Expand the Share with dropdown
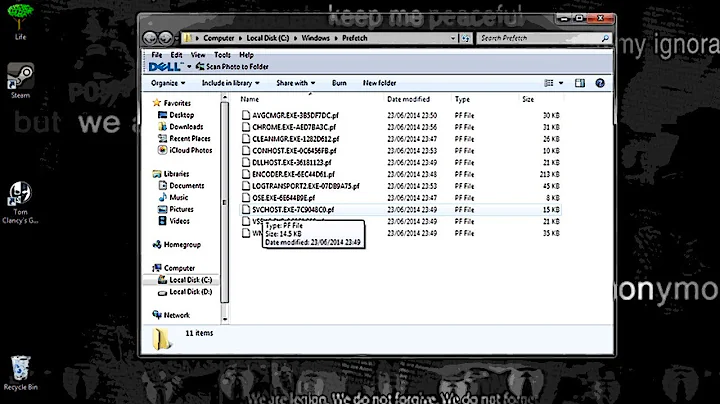 click(296, 83)
